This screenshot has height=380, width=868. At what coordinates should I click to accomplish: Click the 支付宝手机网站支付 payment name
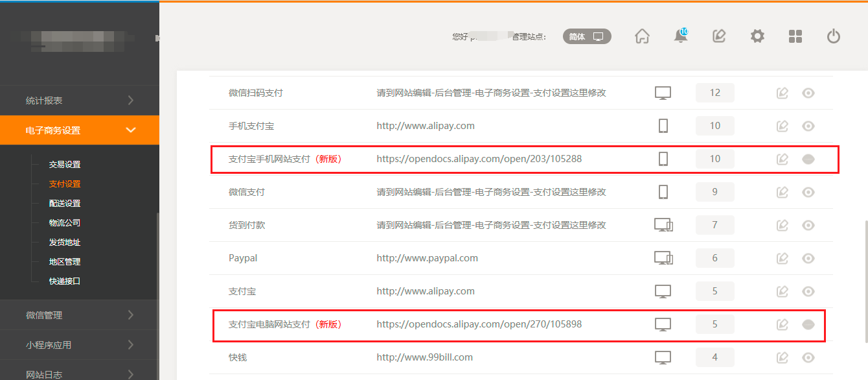[x=269, y=159]
